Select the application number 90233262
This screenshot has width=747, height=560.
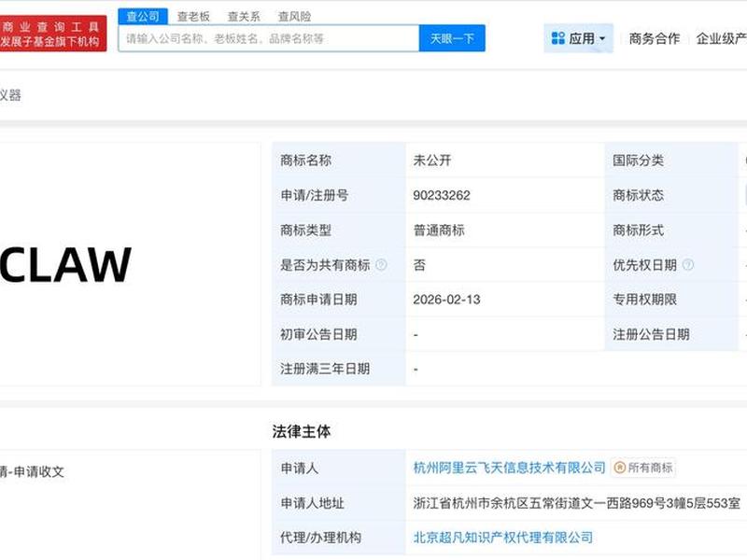pos(442,195)
